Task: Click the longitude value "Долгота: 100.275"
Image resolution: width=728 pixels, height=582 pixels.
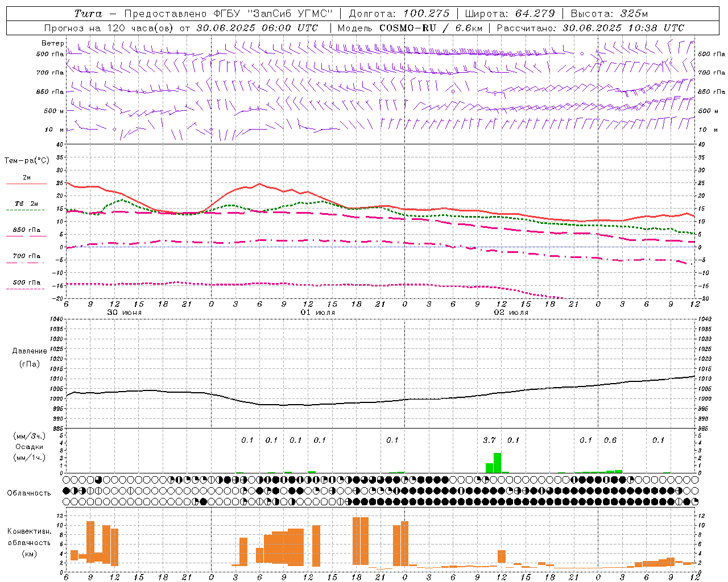Action: (x=399, y=14)
